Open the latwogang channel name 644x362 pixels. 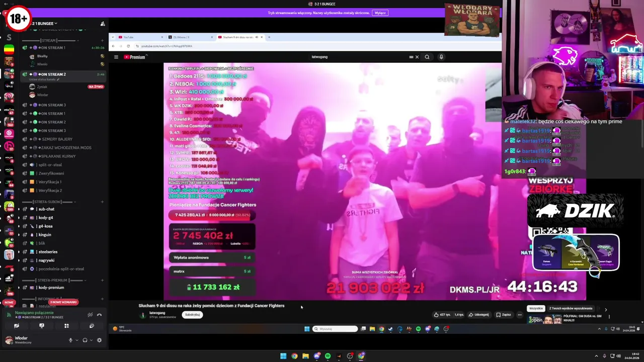pyautogui.click(x=157, y=313)
